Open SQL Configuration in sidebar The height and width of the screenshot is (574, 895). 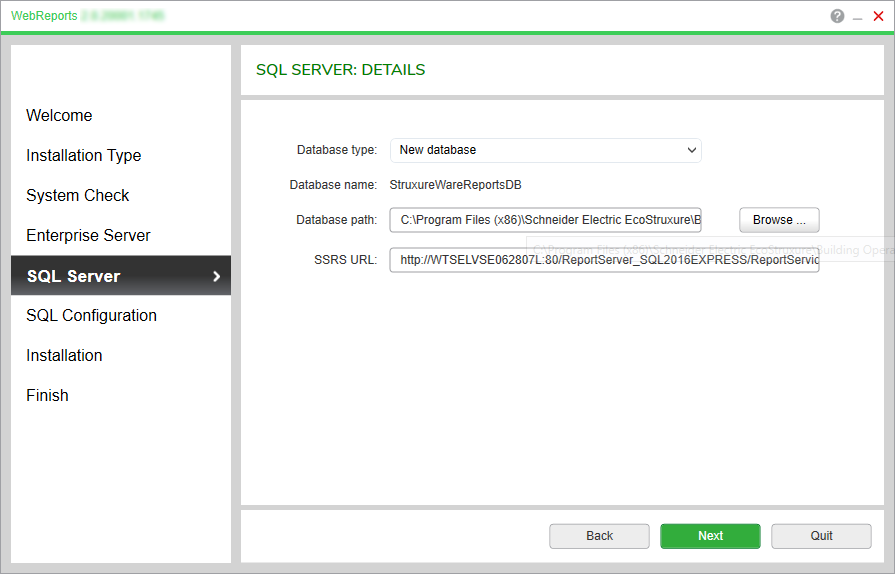[x=91, y=316]
